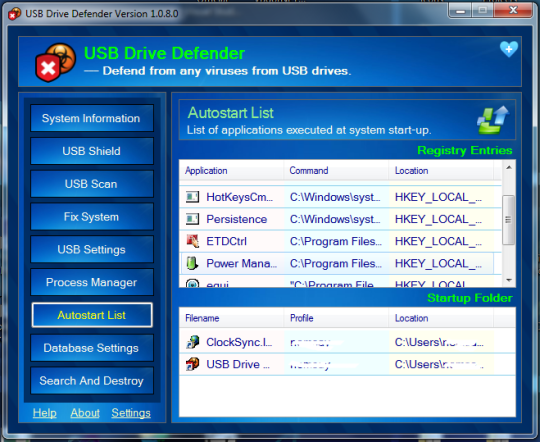This screenshot has height=442, width=540.
Task: Sort startup folder by Filename column
Action: pos(231,318)
